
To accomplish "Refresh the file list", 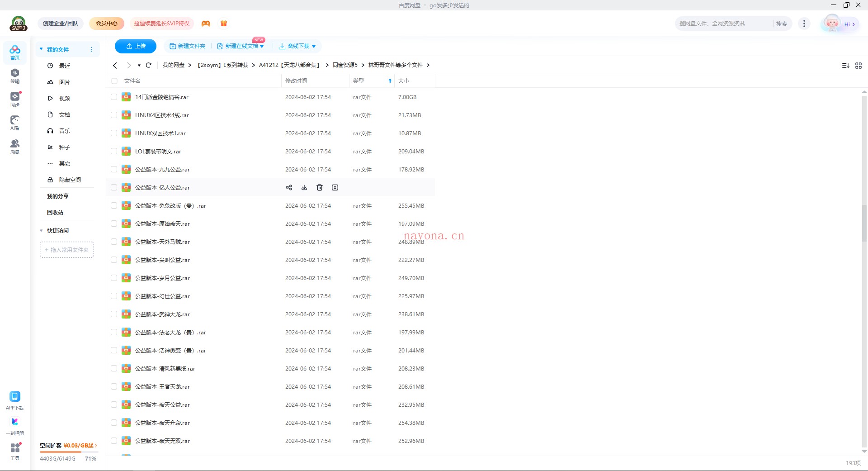I will (148, 65).
